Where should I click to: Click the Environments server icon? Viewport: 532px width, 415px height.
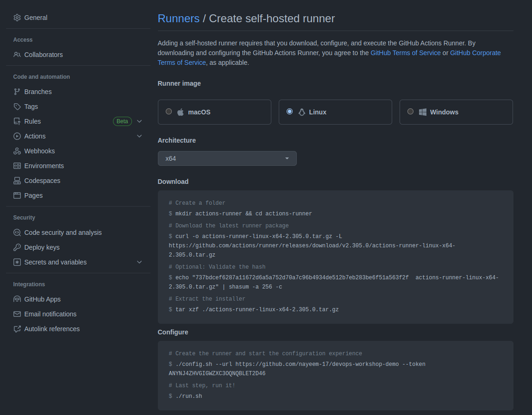coord(17,166)
